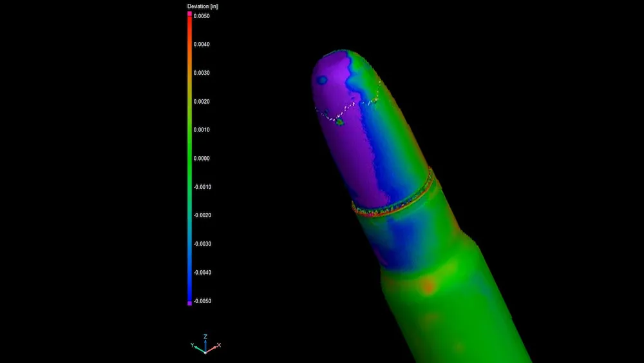The width and height of the screenshot is (644, 363).
Task: Click the 0.0040 legend value
Action: point(202,44)
